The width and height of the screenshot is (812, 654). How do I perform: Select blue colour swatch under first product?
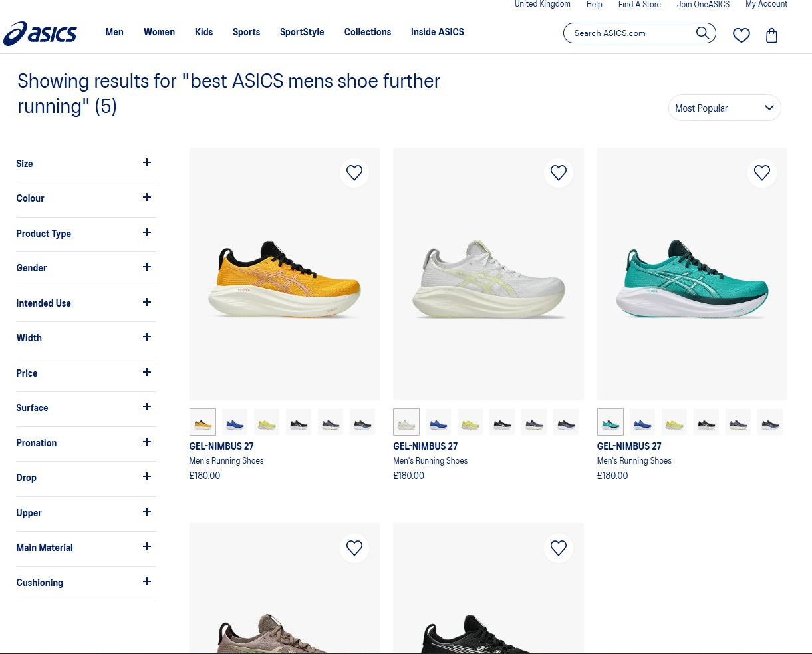[235, 422]
